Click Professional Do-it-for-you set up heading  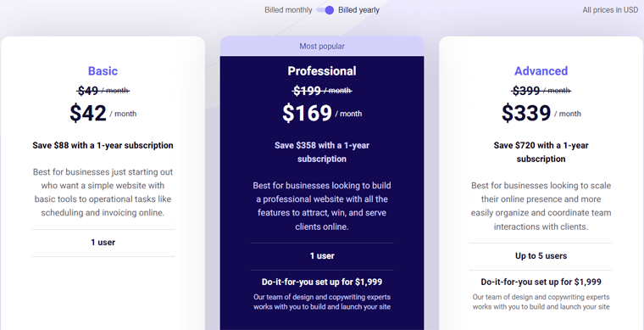tap(322, 282)
